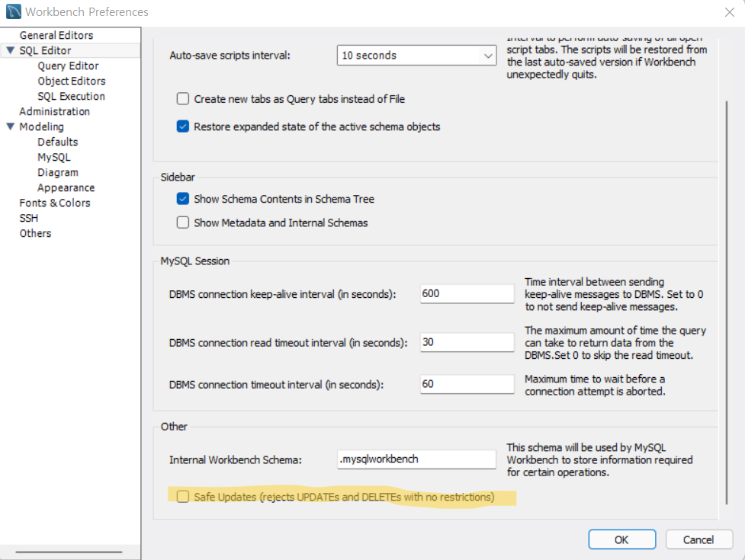Click the DBMS connection keep-alive interval label

(x=282, y=294)
